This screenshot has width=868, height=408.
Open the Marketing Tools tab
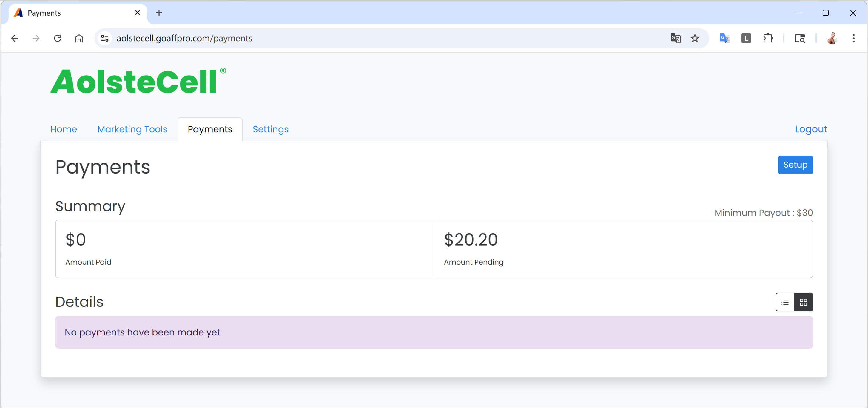point(132,129)
